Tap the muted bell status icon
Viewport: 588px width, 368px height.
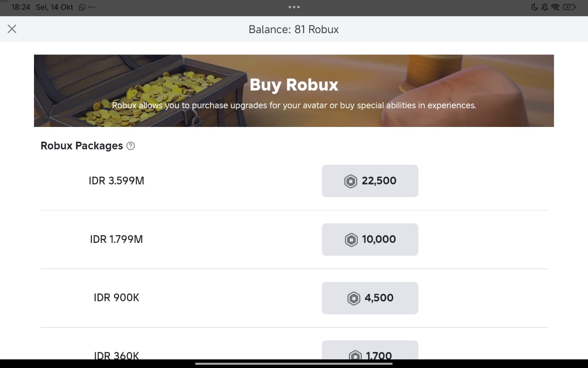pos(544,7)
